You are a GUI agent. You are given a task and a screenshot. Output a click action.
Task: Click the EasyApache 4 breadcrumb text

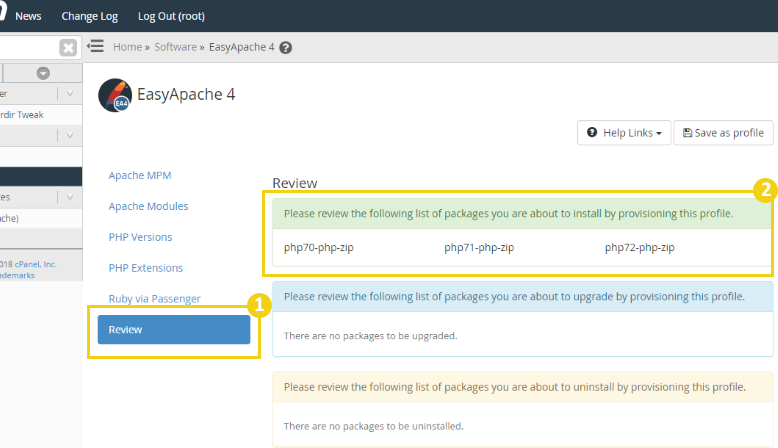(x=242, y=47)
